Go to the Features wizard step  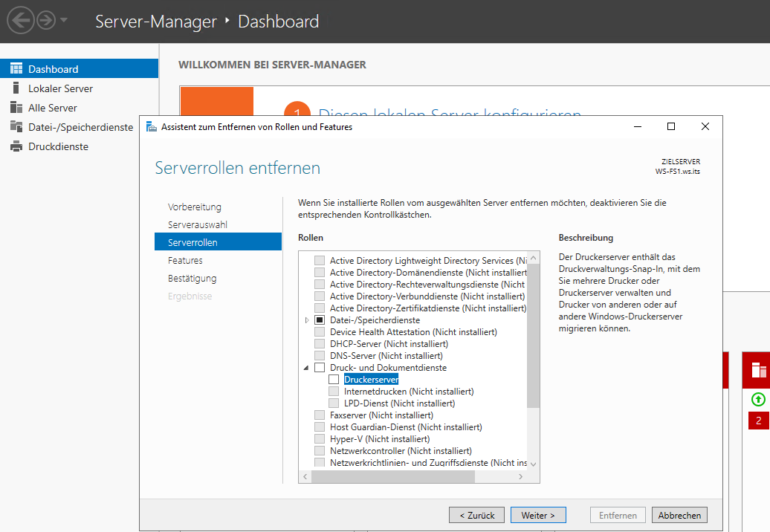pos(185,260)
